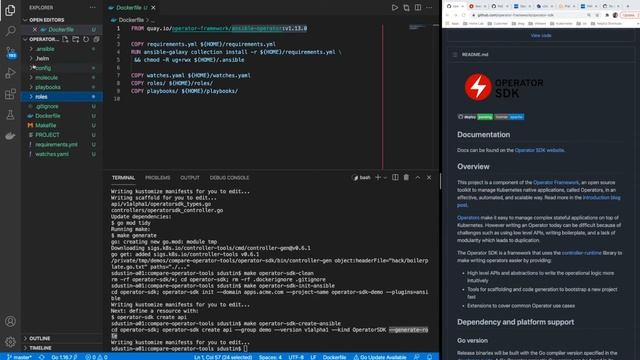Close the Dockerfile editor tab

click(153, 7)
